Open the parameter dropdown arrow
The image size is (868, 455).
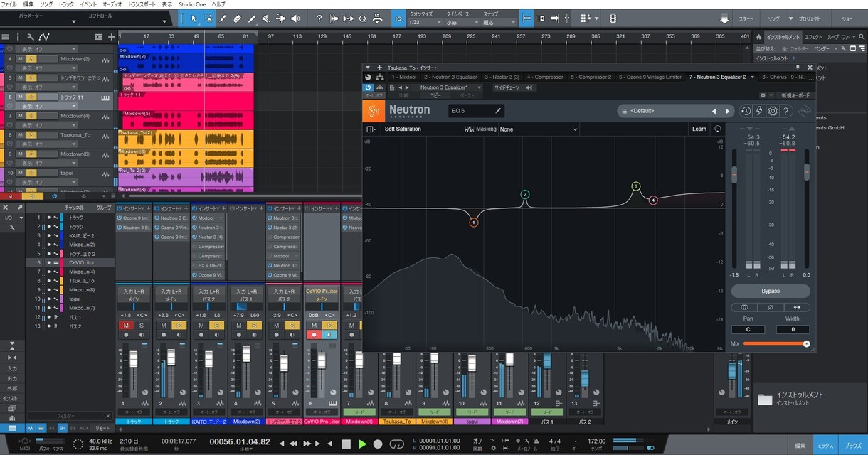[x=74, y=22]
